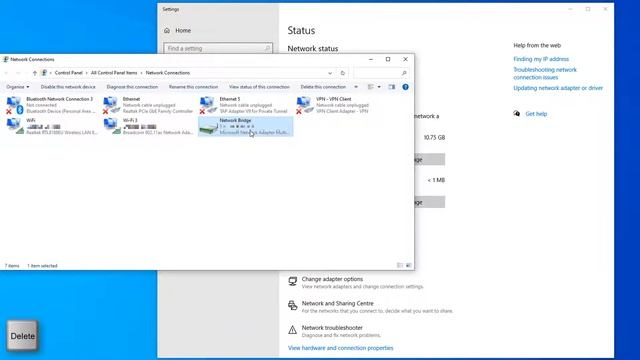Expand toolbar overflow arrow after Delete

pos(356,87)
